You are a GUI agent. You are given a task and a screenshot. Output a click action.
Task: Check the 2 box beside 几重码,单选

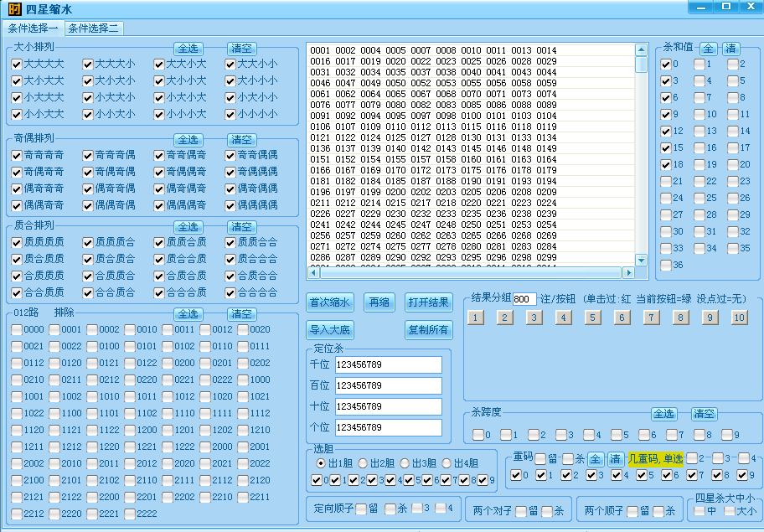click(x=691, y=458)
